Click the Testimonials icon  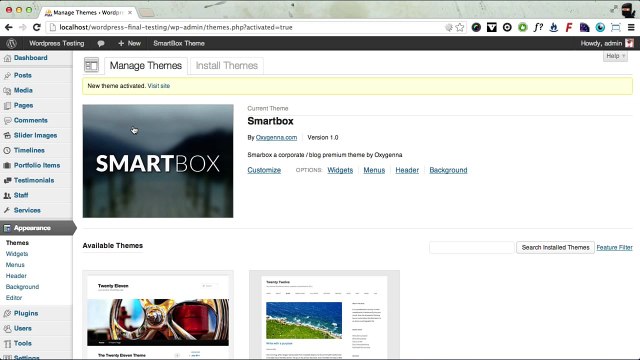(7, 180)
